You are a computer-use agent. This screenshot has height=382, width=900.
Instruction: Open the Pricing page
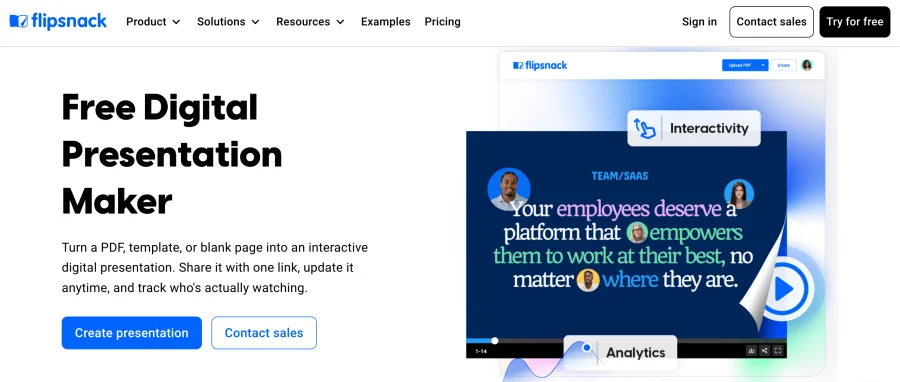pos(443,22)
